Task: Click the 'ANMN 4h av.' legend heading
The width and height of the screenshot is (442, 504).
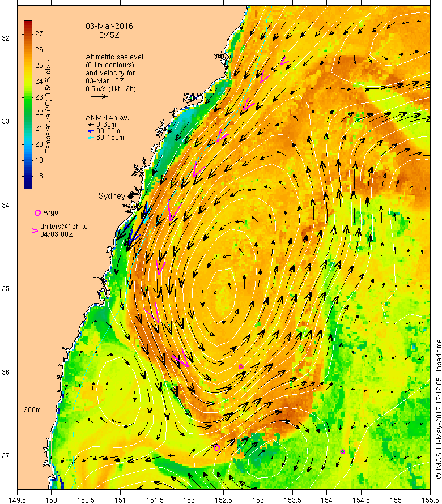Action: tap(107, 118)
